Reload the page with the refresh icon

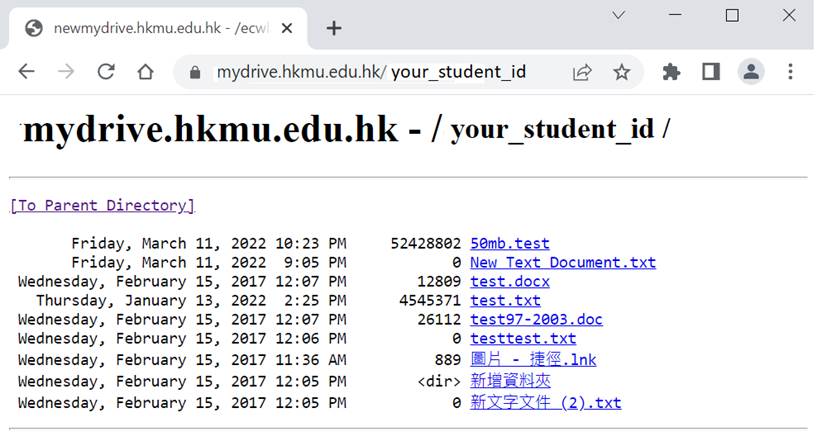click(x=106, y=71)
